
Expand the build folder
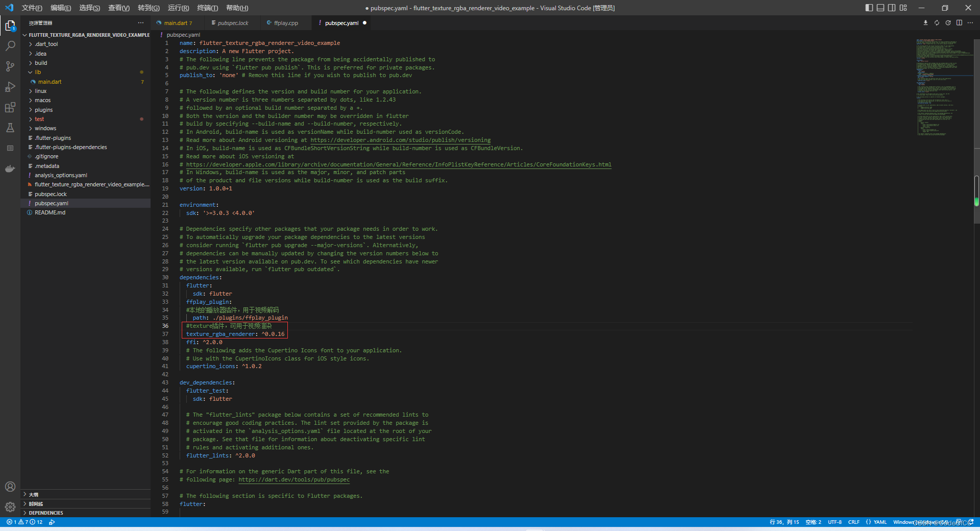[86, 63]
